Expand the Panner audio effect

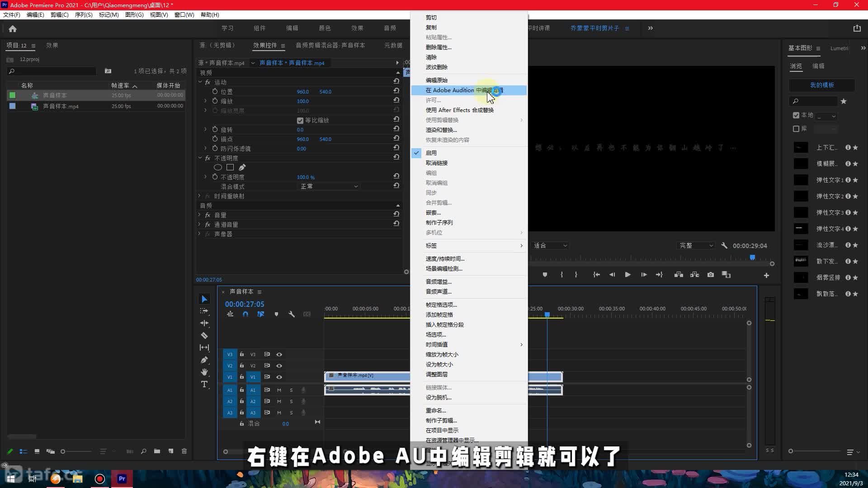(199, 234)
